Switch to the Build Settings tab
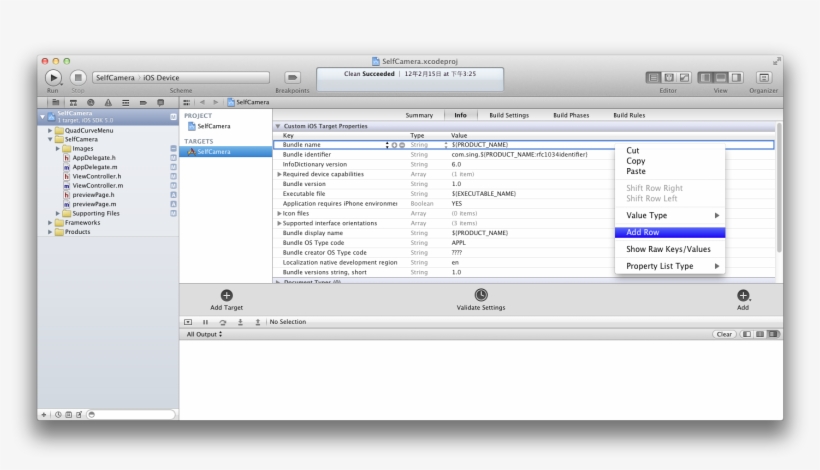The image size is (820, 470). pos(509,116)
